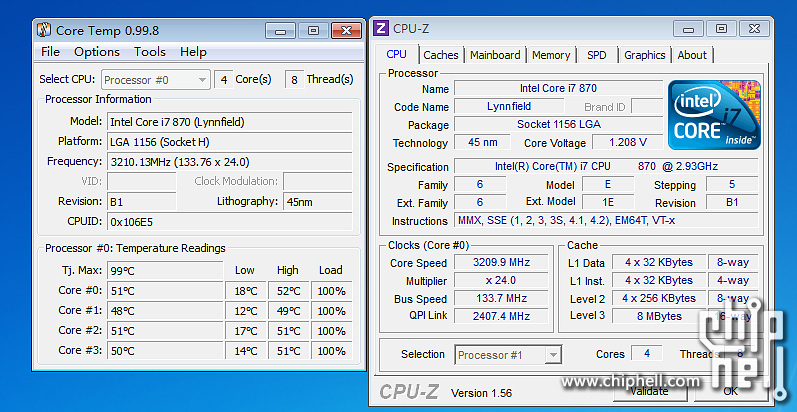
Task: Click Core #0 low value 18°C
Action: 246,291
